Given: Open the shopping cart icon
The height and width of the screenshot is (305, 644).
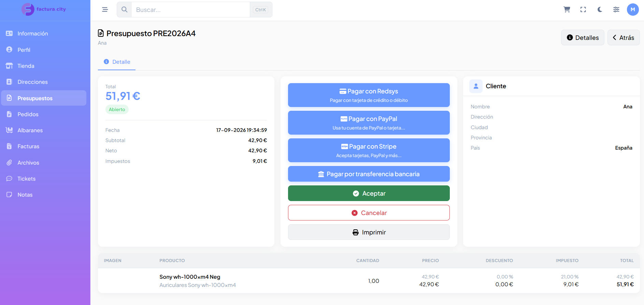Looking at the screenshot, I should (567, 10).
